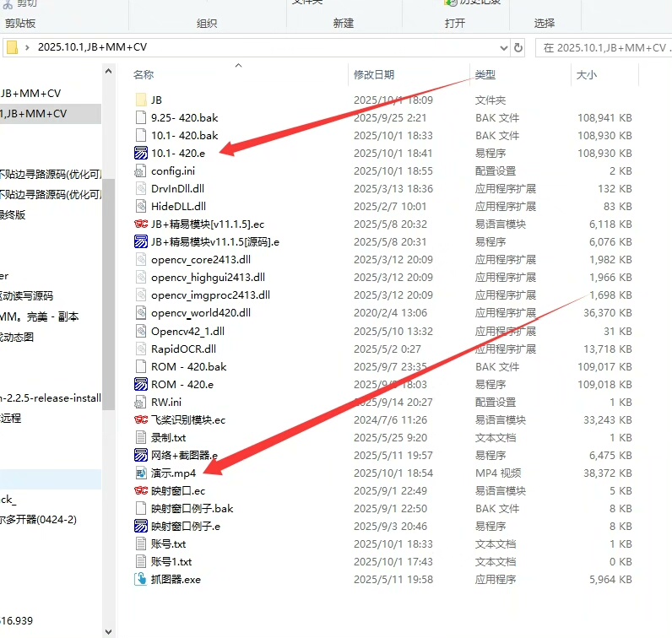Click the 录制.txt document icon
The height and width of the screenshot is (638, 672).
pos(141,437)
